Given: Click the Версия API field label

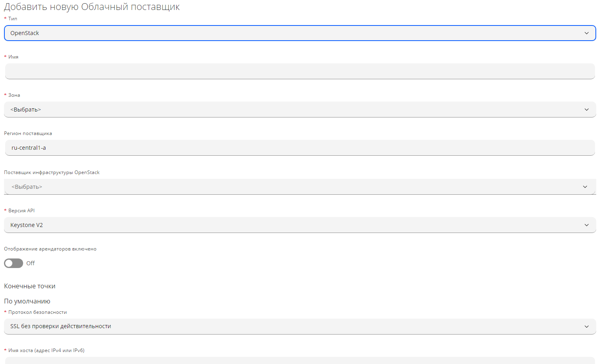Looking at the screenshot, I should 22,211.
